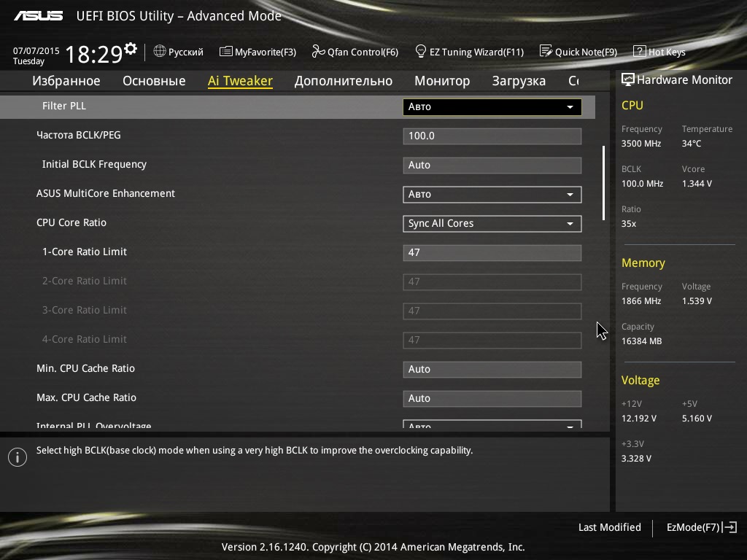
Task: Click the 4-Core Ratio Limit field
Action: pos(492,340)
